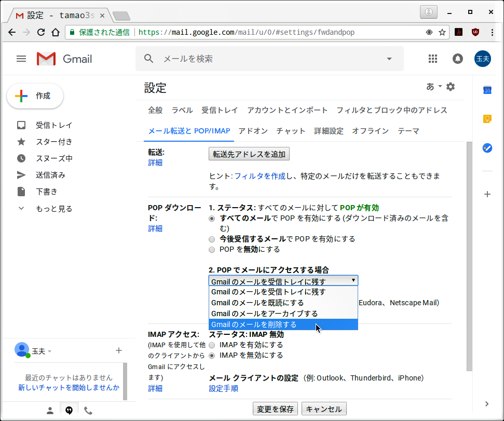Select すべてのメールで POP を有効にする

[x=211, y=219]
